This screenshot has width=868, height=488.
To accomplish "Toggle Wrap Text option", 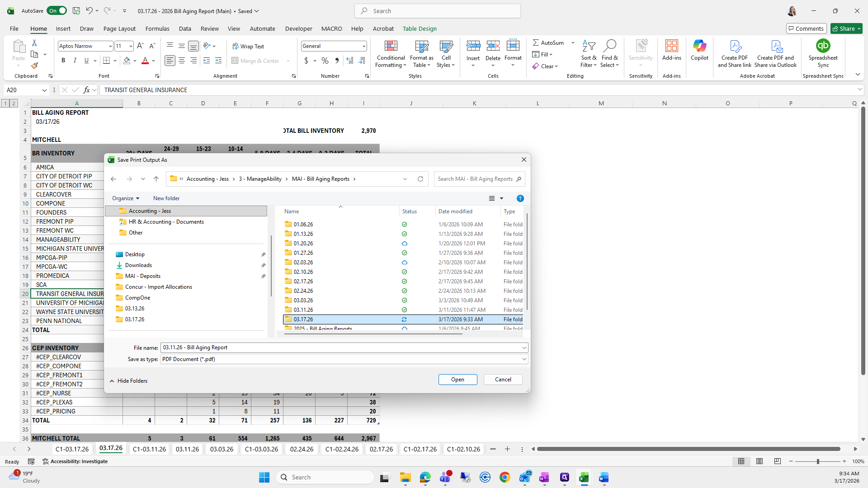I will 248,46.
